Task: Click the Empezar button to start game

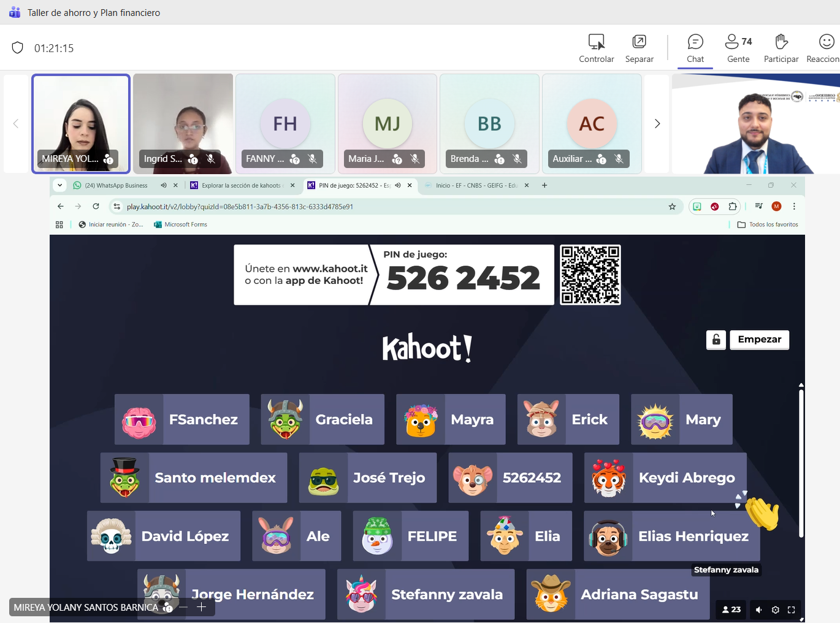Action: [x=759, y=340]
